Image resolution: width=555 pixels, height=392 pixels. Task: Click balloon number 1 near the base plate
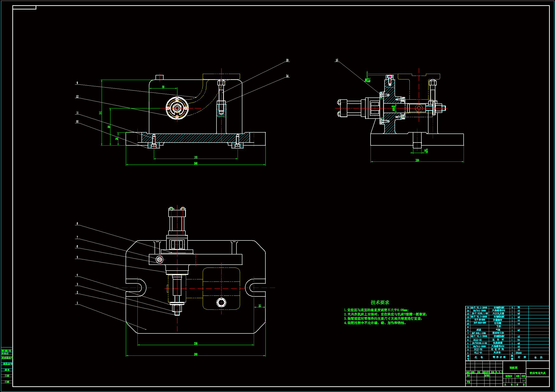[x=77, y=303]
